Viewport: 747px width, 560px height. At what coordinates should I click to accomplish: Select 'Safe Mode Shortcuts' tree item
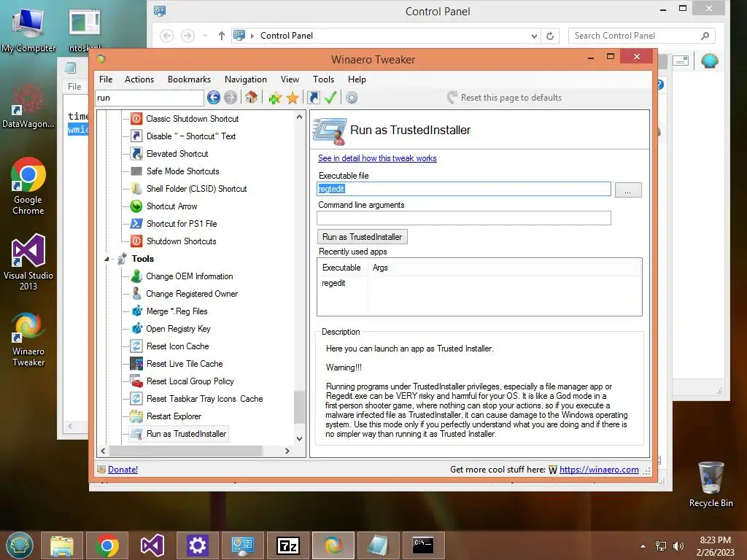(183, 171)
